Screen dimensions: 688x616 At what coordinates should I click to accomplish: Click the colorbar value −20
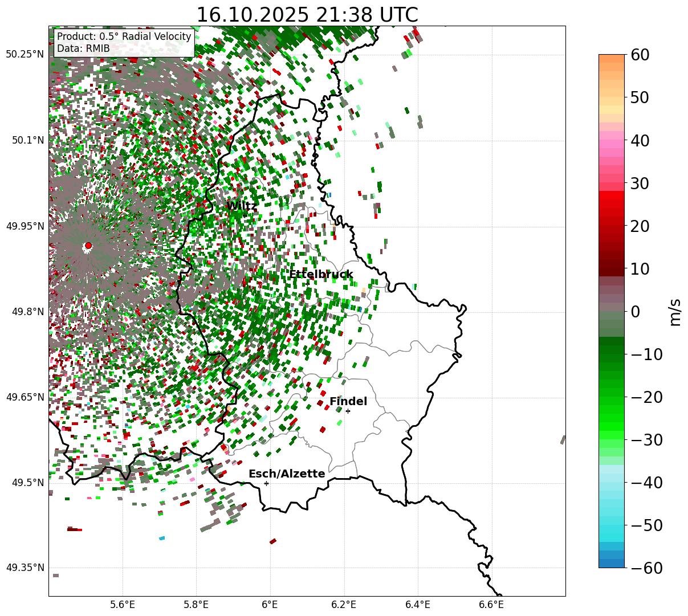646,397
